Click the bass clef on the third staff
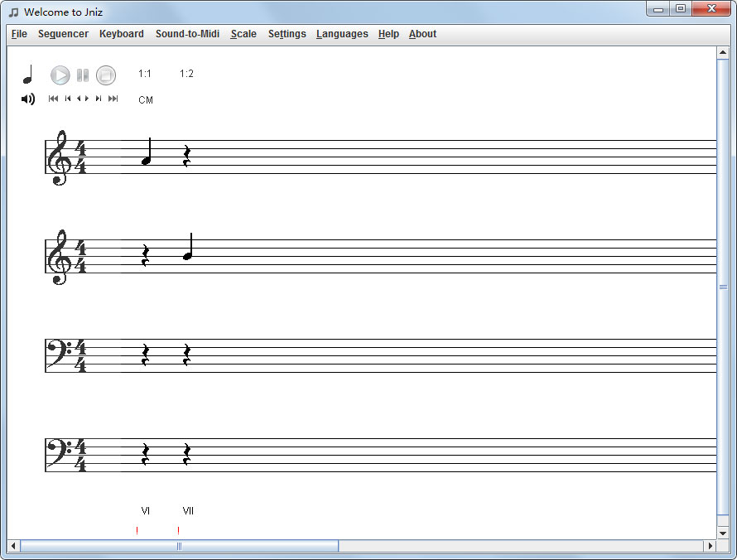 pyautogui.click(x=60, y=353)
